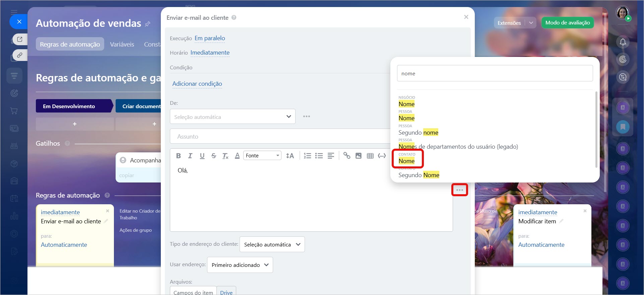Viewport: 644px width, 295px height.
Task: Insert an image into the email body
Action: coord(359,156)
